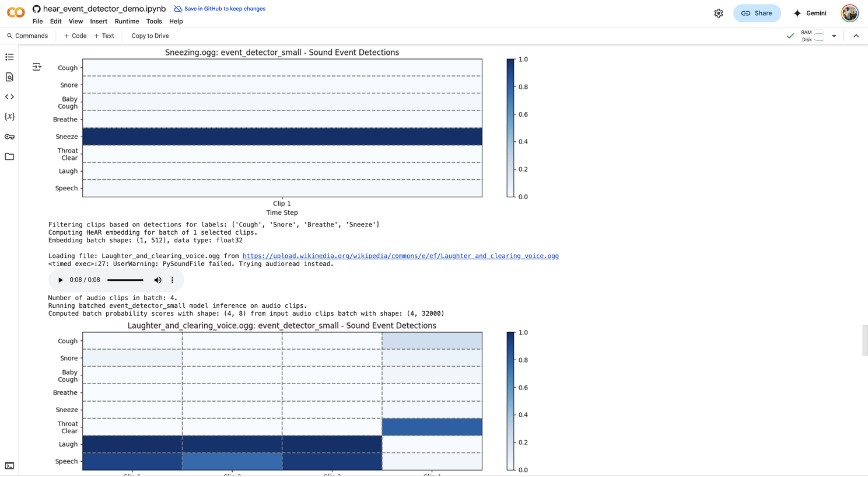Collapse the header with the chevron
This screenshot has height=477, width=868.
(x=856, y=36)
